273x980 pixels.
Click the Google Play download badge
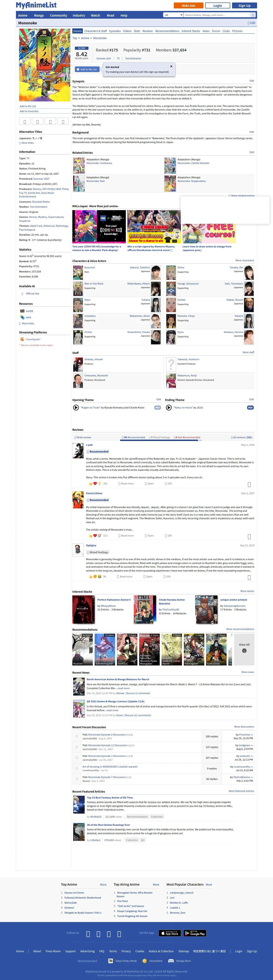coord(195,933)
